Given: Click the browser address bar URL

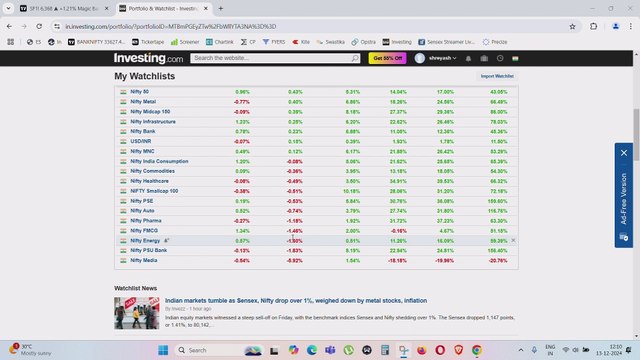Looking at the screenshot, I should point(171,27).
